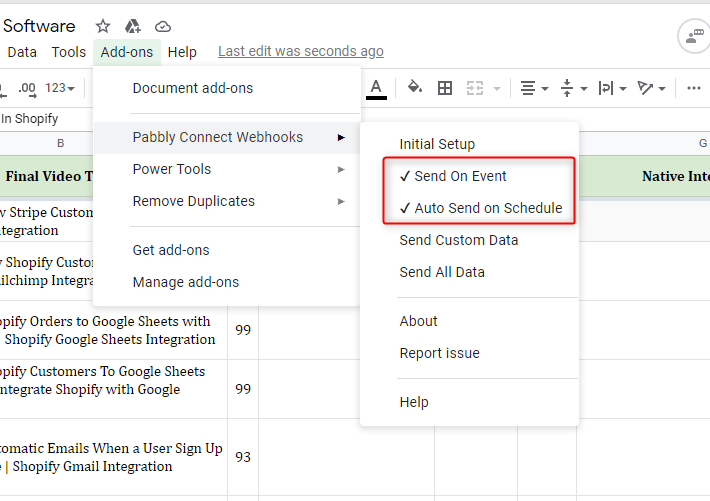Click the move to Drive icon

click(x=132, y=27)
